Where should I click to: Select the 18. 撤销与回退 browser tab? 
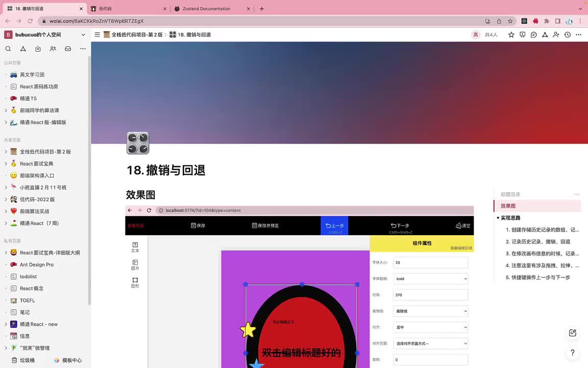coord(44,9)
